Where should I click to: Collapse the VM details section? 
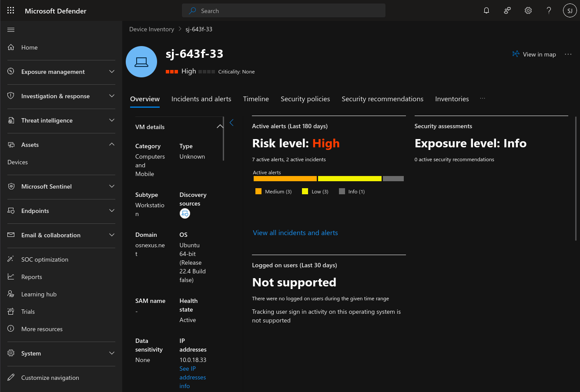coord(220,126)
